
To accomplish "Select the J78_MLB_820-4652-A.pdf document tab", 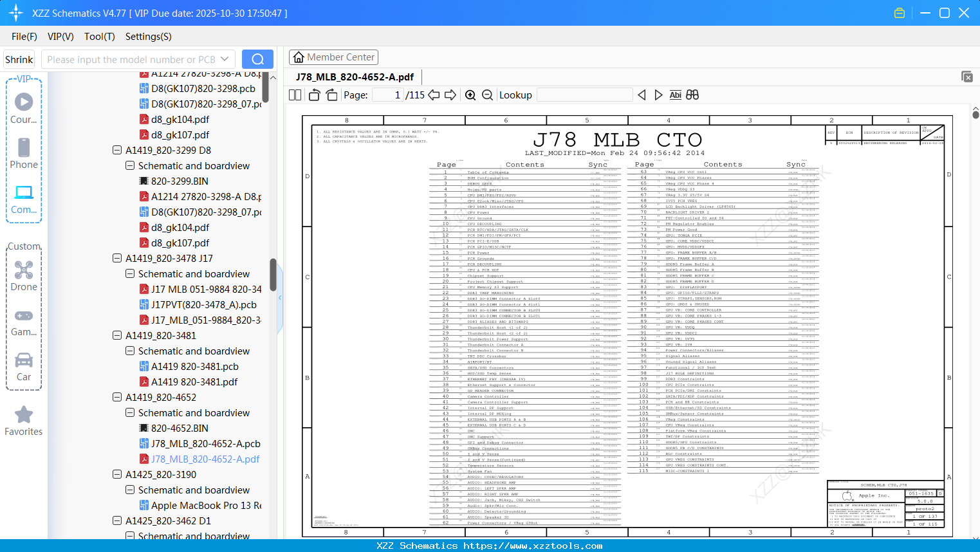I will point(355,77).
